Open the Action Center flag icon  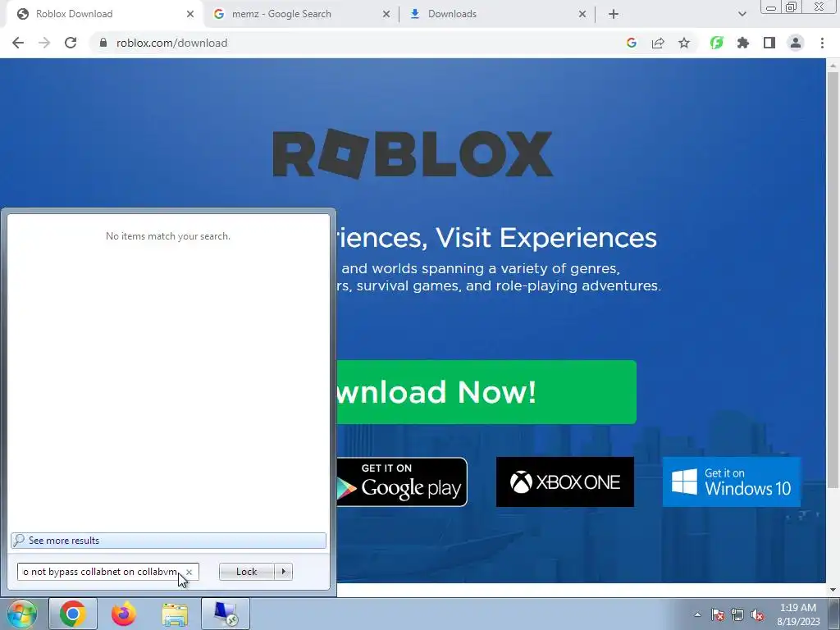click(x=718, y=614)
